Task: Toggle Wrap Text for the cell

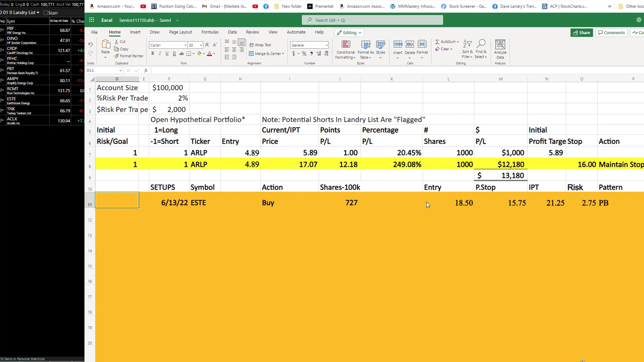Action: (x=260, y=45)
